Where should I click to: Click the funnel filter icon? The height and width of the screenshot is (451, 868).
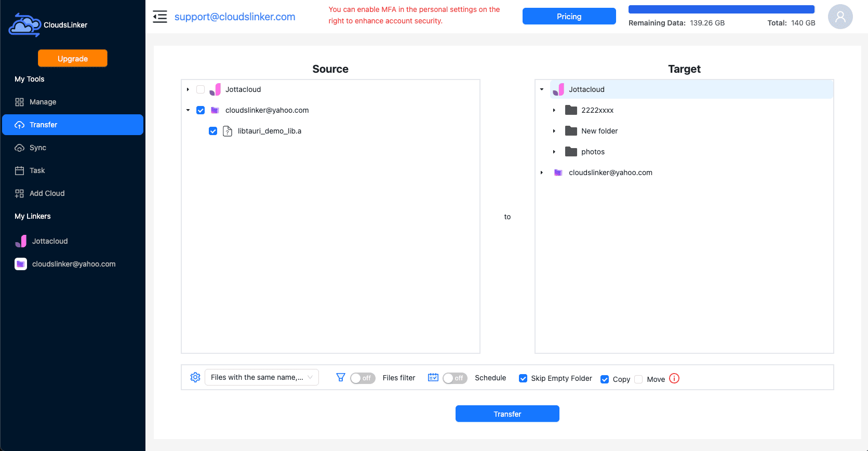(x=341, y=377)
